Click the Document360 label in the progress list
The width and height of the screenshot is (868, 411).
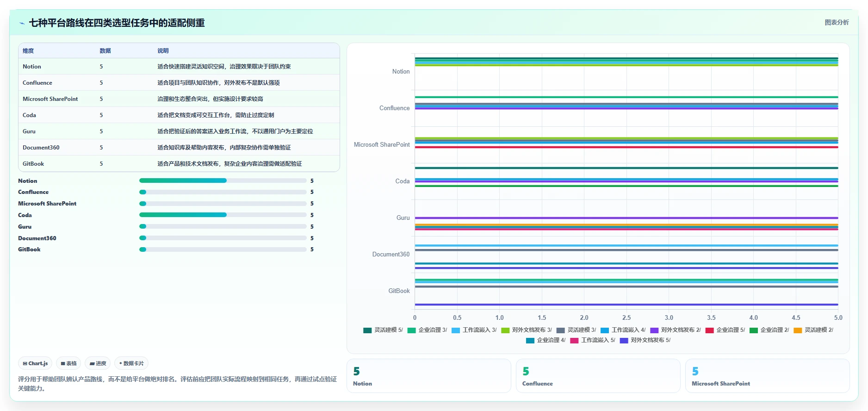click(x=37, y=238)
